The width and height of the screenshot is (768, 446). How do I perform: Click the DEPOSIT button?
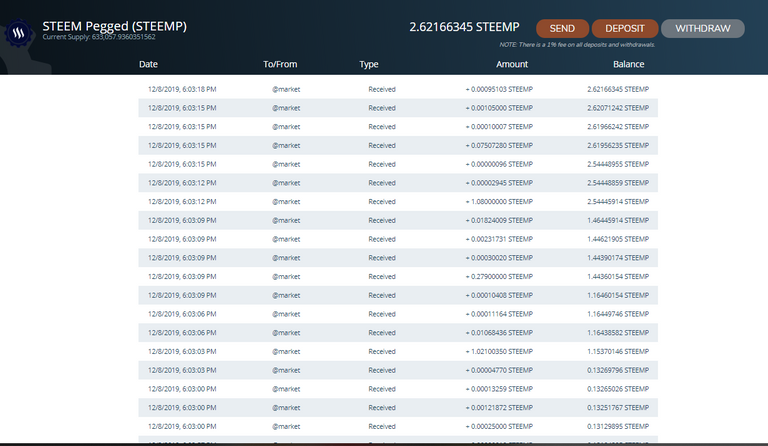(x=624, y=28)
